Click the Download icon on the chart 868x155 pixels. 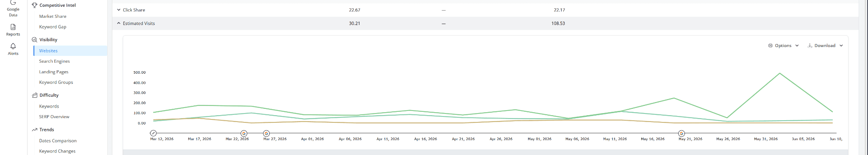coord(810,45)
